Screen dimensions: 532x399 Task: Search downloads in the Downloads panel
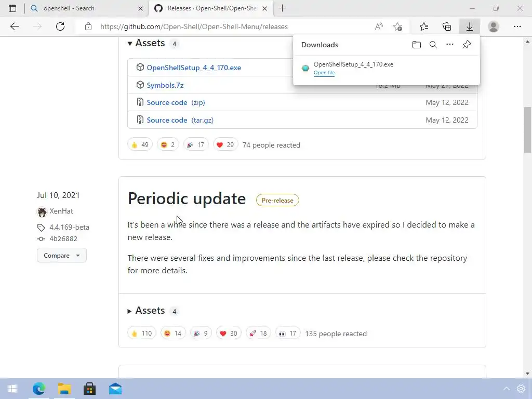[433, 45]
